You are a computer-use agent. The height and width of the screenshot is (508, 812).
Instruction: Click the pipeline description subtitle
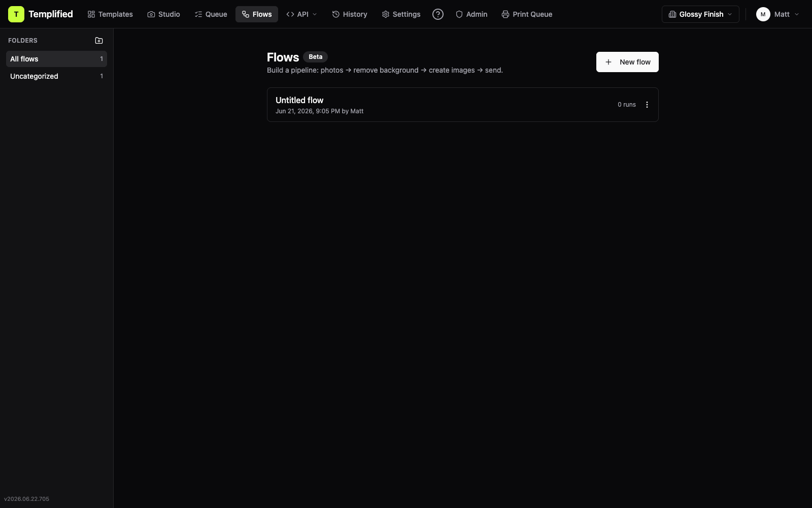(x=385, y=70)
